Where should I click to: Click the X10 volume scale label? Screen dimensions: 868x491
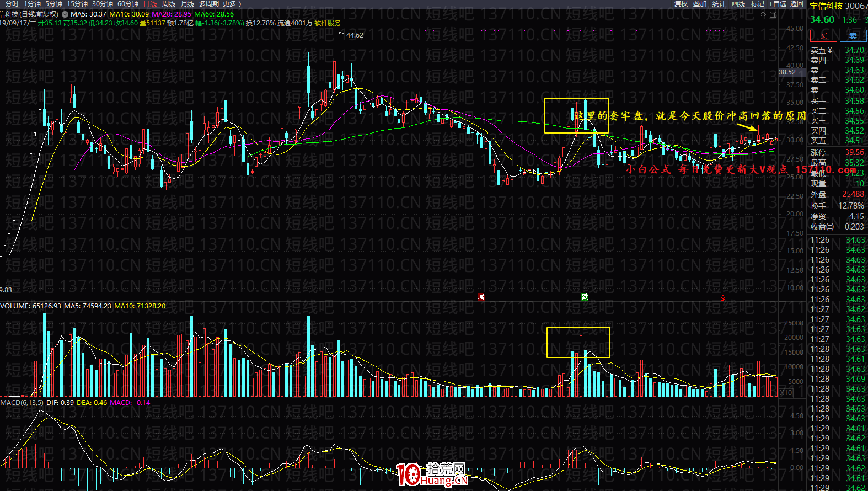pyautogui.click(x=786, y=393)
